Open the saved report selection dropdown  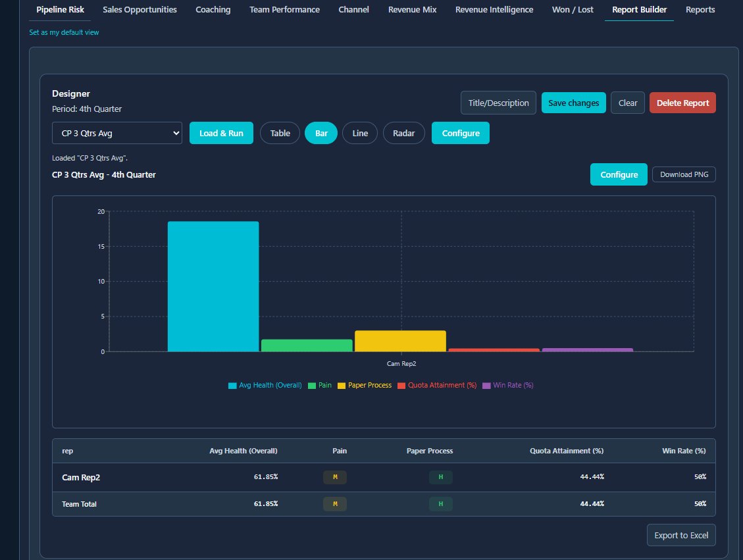[116, 133]
